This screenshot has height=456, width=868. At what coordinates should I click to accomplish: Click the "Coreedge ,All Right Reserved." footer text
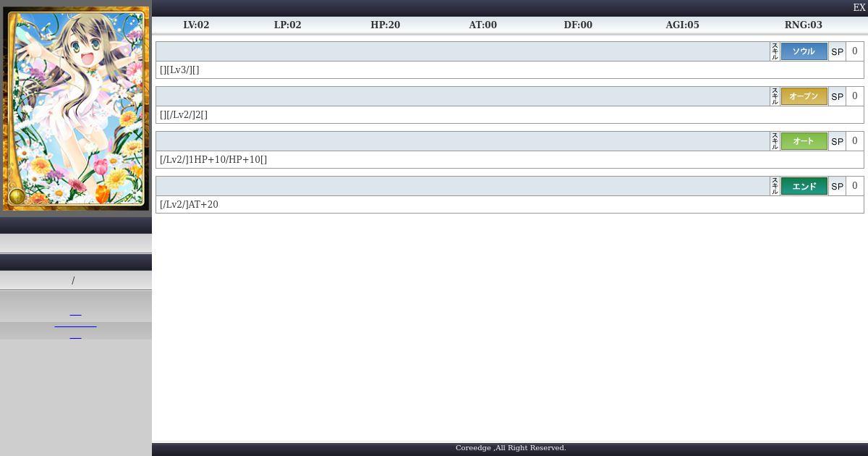pyautogui.click(x=511, y=448)
